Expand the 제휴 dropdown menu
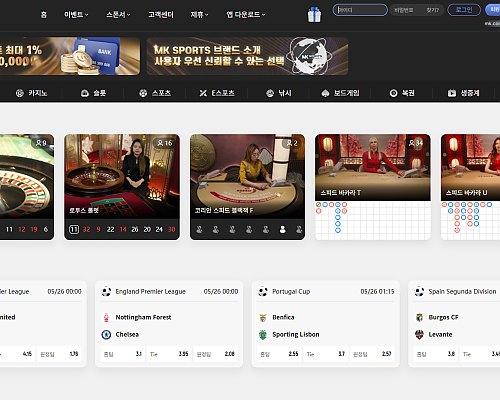 [x=199, y=15]
